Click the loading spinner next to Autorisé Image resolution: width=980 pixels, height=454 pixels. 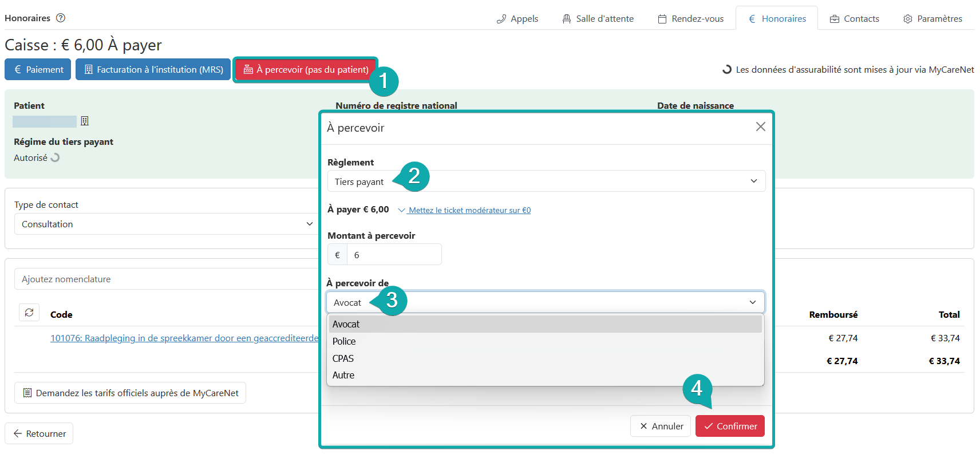55,157
